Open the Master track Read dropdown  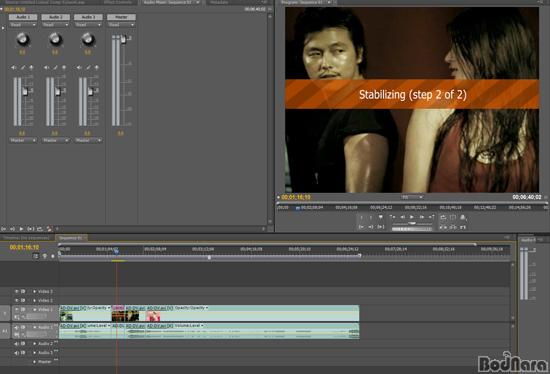121,25
